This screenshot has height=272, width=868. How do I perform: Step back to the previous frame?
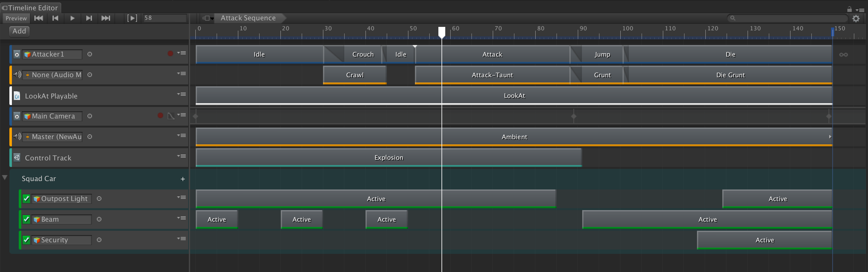click(56, 18)
